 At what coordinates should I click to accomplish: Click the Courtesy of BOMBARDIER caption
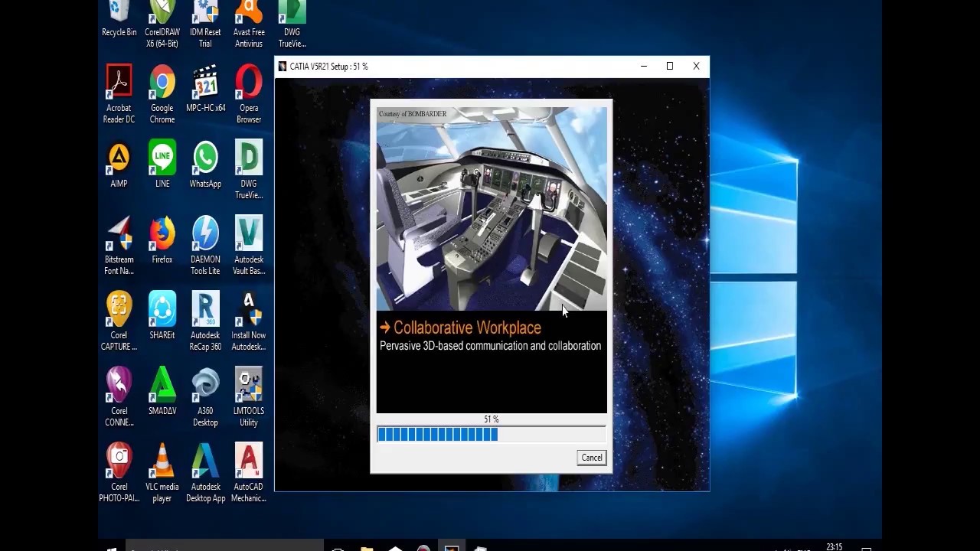[413, 114]
